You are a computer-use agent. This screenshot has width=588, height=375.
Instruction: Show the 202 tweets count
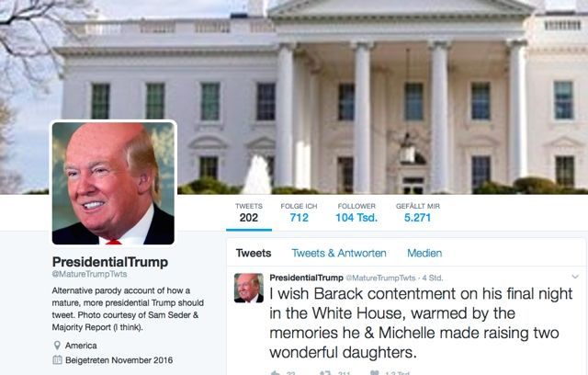(249, 213)
